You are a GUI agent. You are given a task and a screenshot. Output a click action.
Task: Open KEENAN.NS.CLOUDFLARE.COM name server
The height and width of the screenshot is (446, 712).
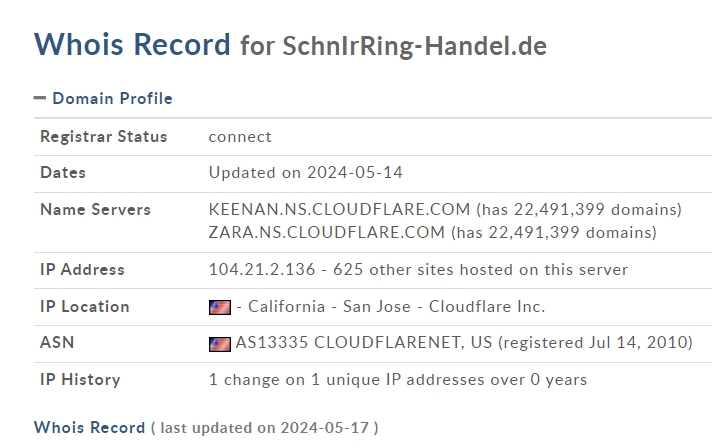click(339, 209)
